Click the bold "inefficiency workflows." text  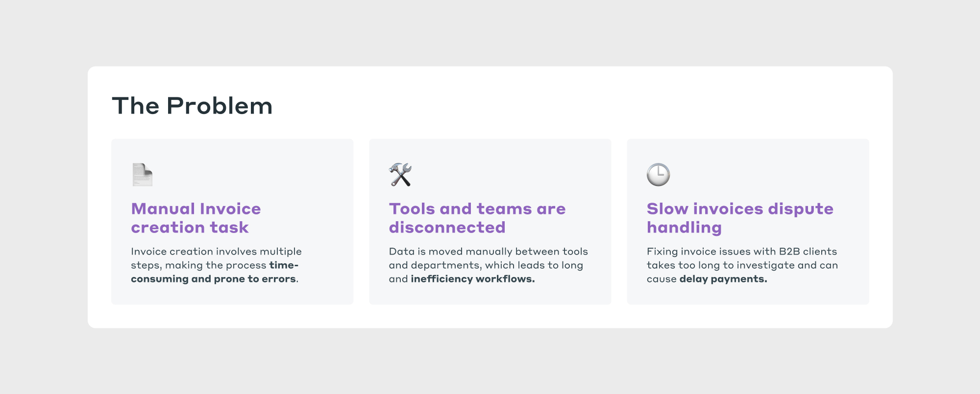click(x=473, y=279)
